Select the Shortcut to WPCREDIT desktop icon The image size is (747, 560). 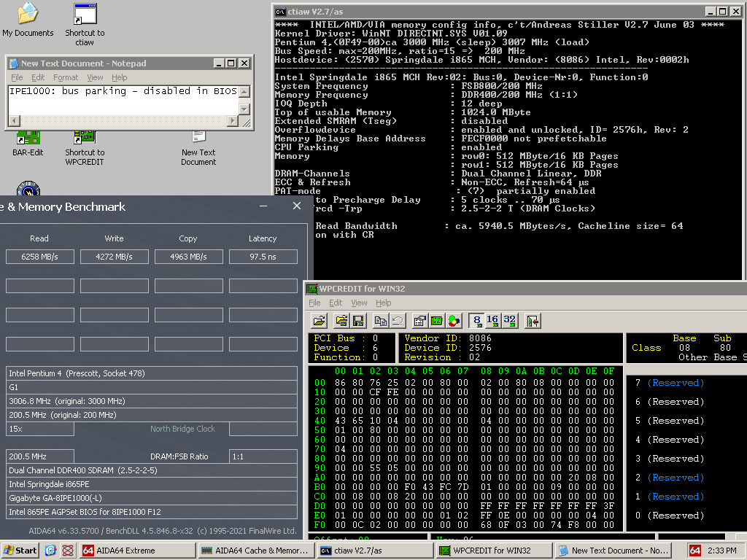[85, 149]
